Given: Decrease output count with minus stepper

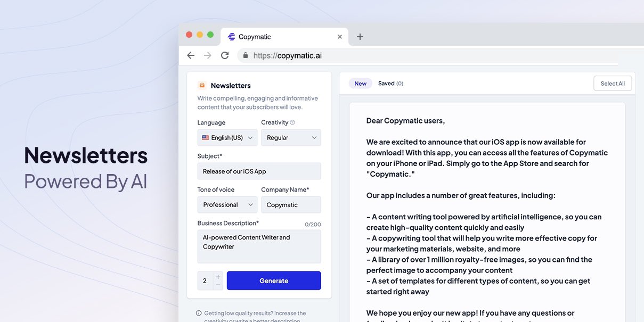Looking at the screenshot, I should pos(218,285).
